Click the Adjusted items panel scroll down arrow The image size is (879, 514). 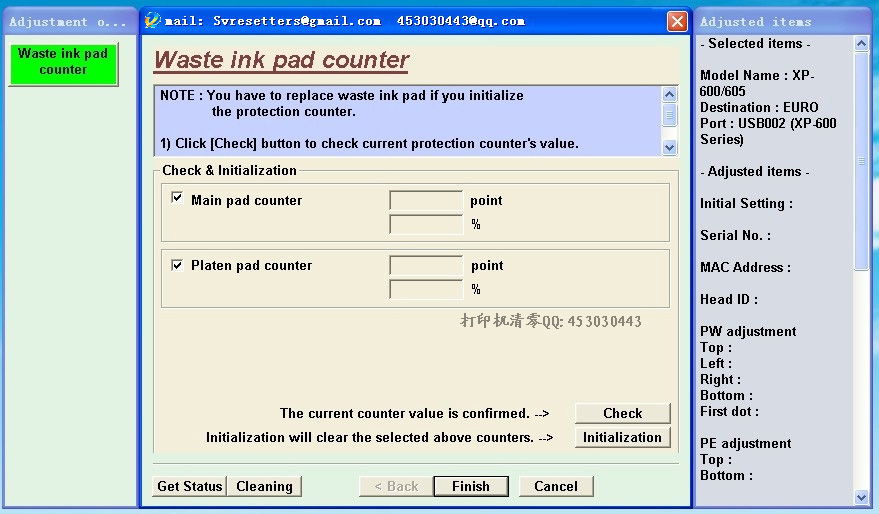pyautogui.click(x=861, y=496)
